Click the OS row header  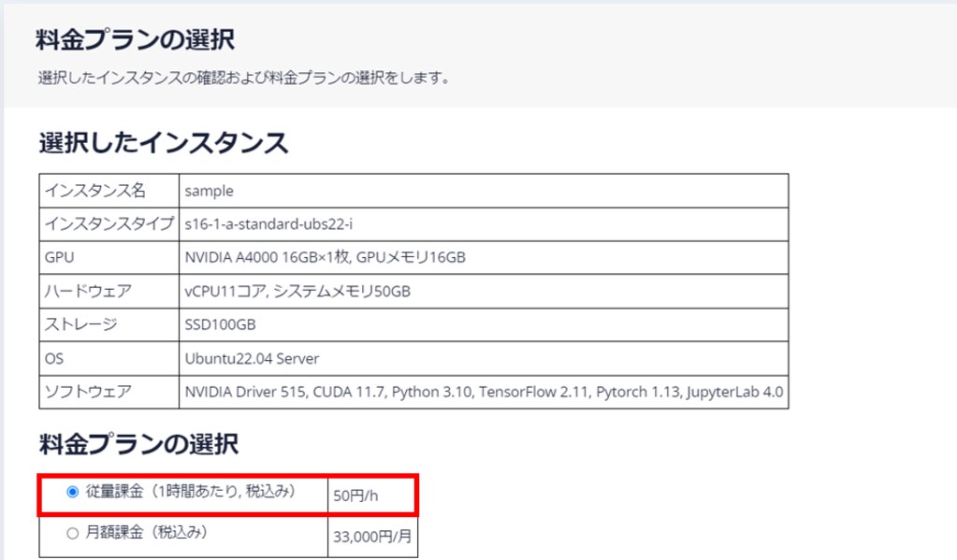tap(53, 359)
